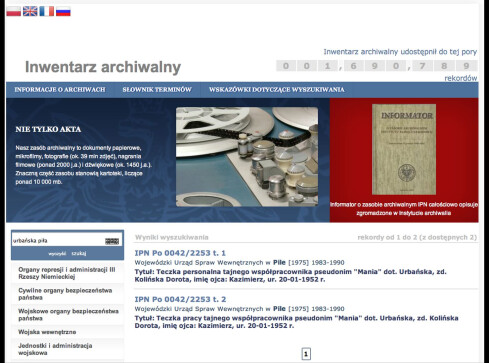The height and width of the screenshot is (363, 489).
Task: Click the film reel banner photo
Action: [x=247, y=157]
